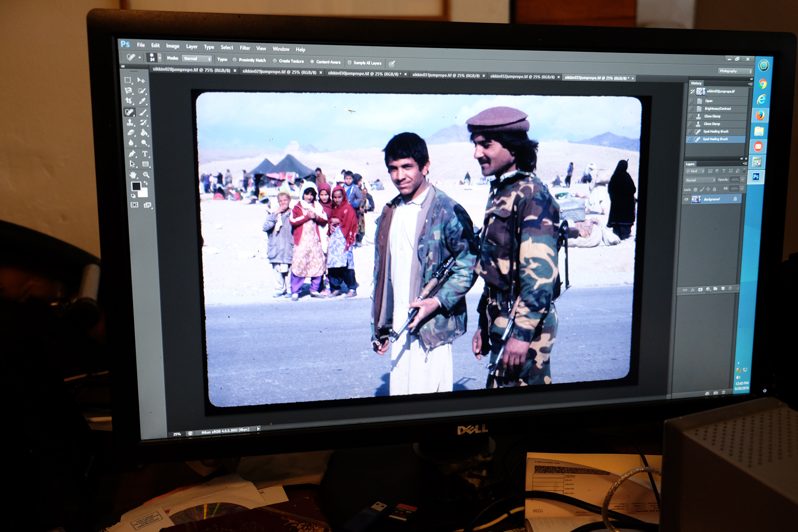
Task: Click the background color swatch
Action: click(x=144, y=193)
